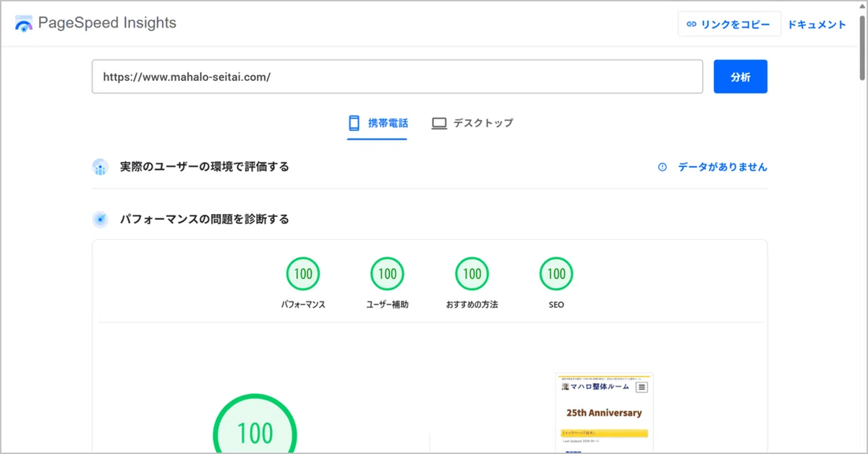Click the 実際のユーザーの環境で評価する heading
Screen dimensions: 868x454
(x=205, y=167)
